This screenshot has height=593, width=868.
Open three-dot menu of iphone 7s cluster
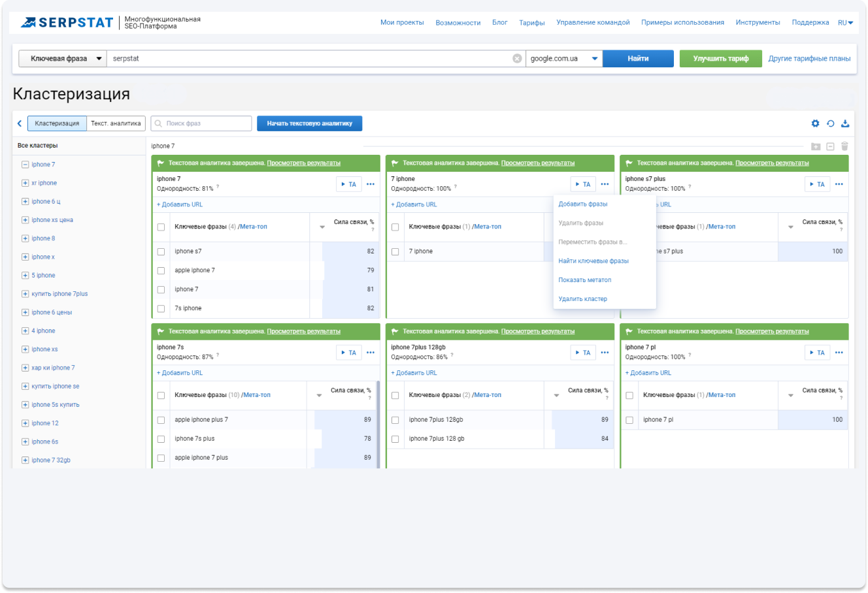371,353
